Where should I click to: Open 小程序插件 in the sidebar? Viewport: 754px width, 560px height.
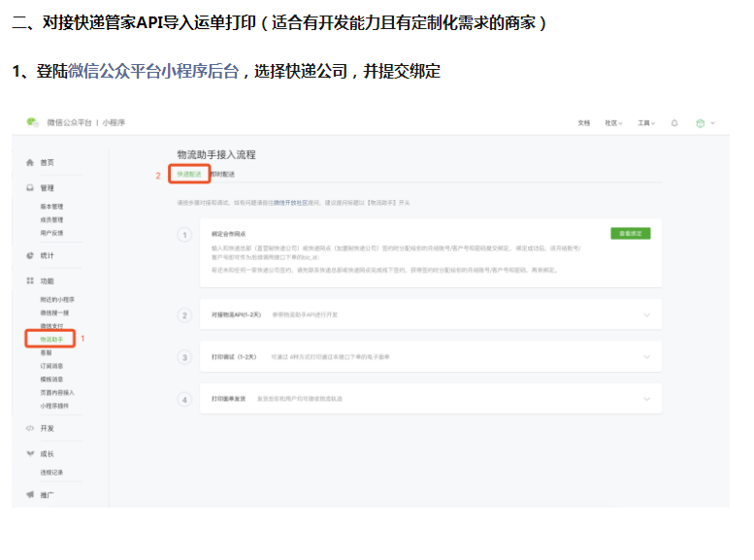click(x=54, y=406)
